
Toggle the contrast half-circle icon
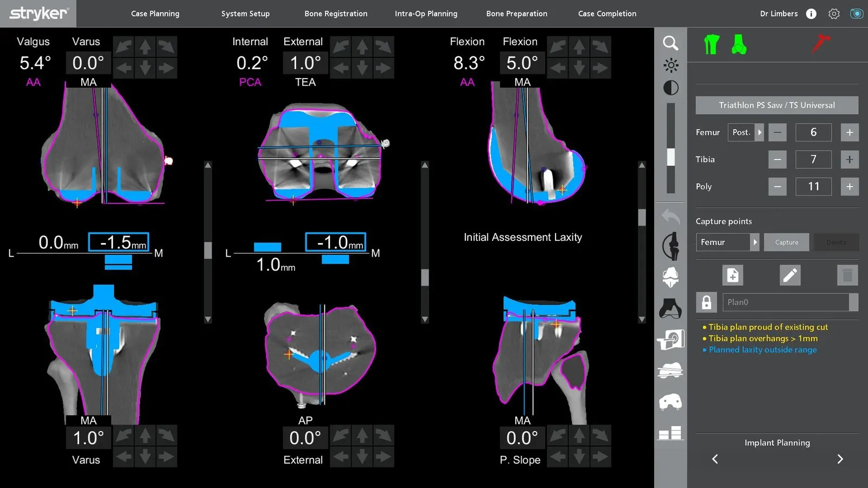[671, 88]
